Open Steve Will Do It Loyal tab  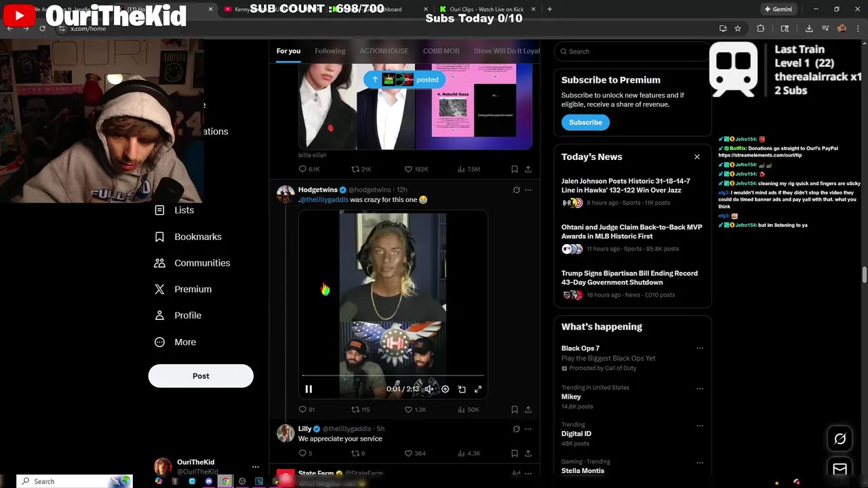pyautogui.click(x=507, y=51)
